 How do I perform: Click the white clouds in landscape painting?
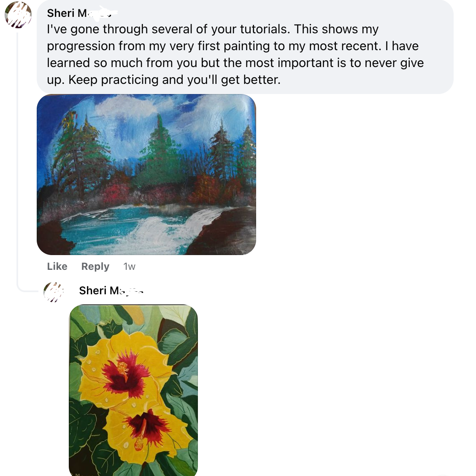click(127, 105)
